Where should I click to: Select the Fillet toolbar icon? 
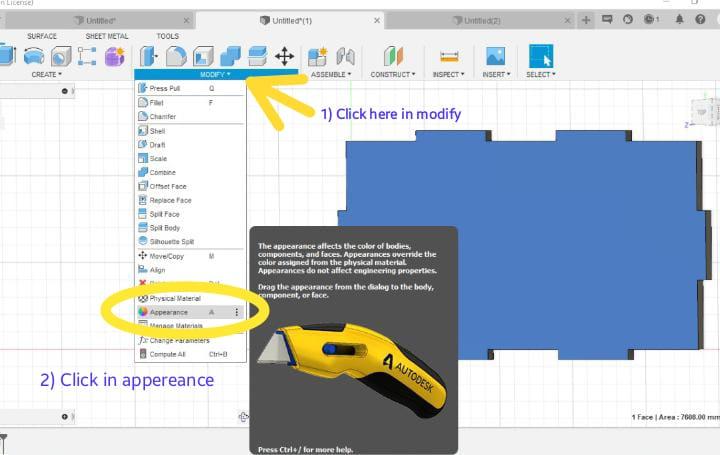click(176, 56)
